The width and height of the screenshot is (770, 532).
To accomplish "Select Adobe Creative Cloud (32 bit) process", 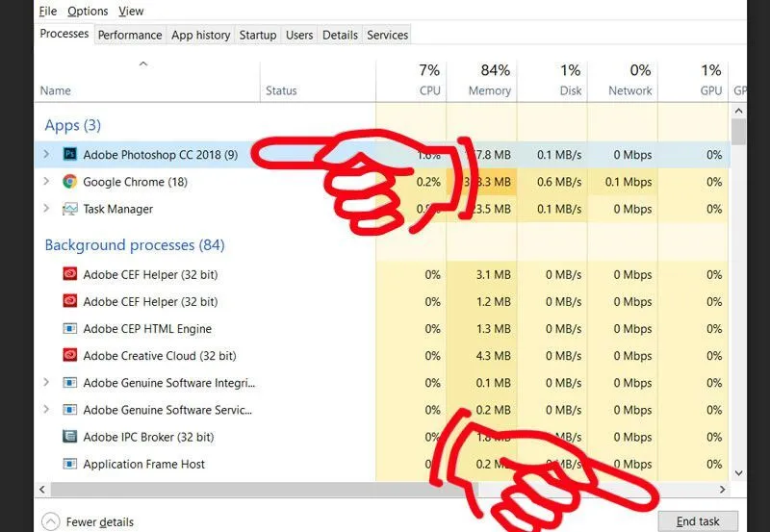I will click(x=160, y=356).
